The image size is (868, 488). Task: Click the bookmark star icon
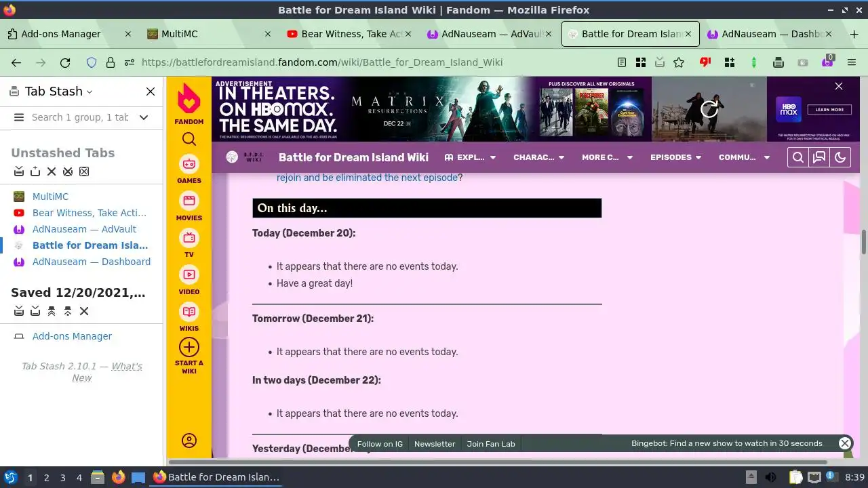click(679, 62)
